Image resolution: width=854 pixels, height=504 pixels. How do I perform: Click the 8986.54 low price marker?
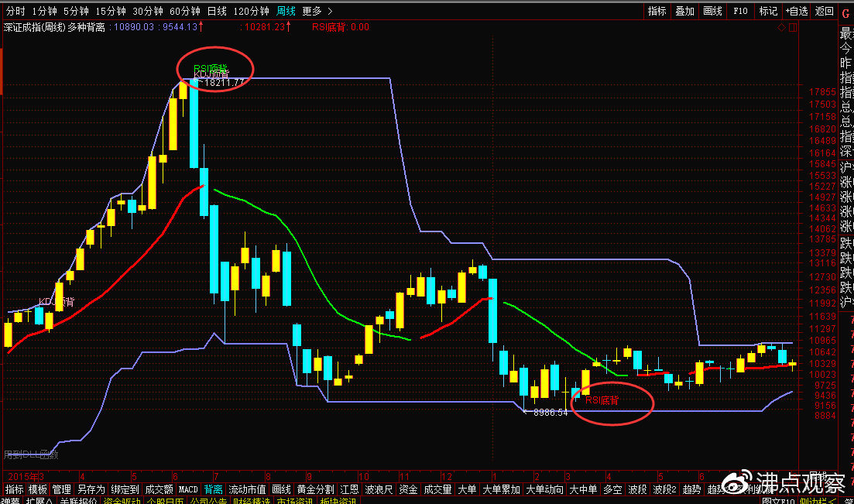550,413
